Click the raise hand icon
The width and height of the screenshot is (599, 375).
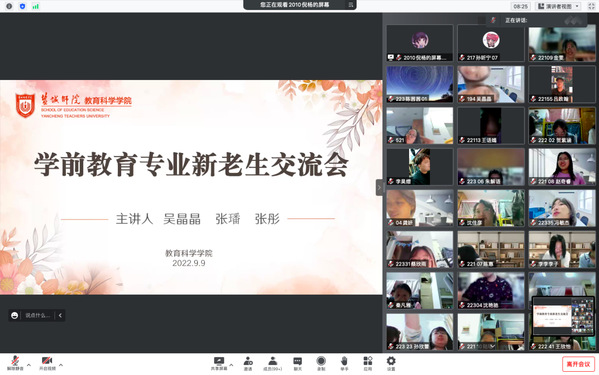[344, 363]
